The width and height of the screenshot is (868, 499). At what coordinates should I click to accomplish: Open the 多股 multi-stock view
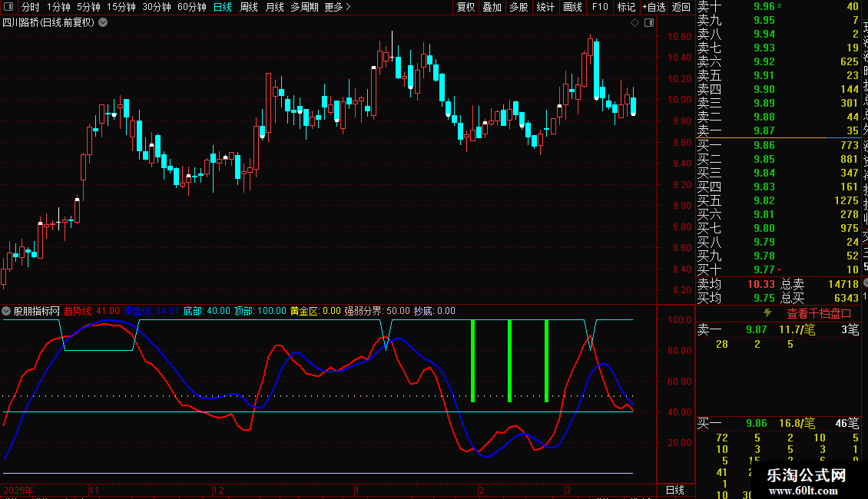click(x=518, y=7)
